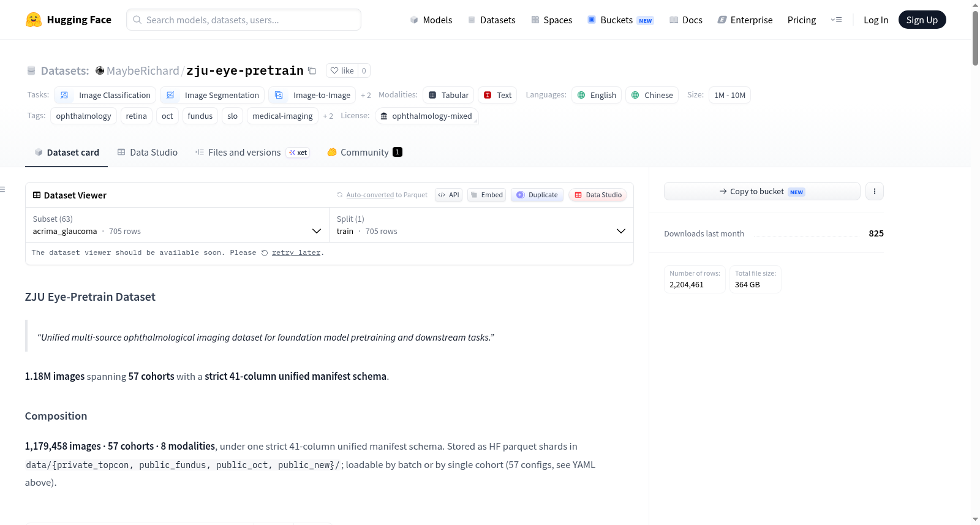Click the retry later link
The width and height of the screenshot is (980, 525).
[296, 253]
